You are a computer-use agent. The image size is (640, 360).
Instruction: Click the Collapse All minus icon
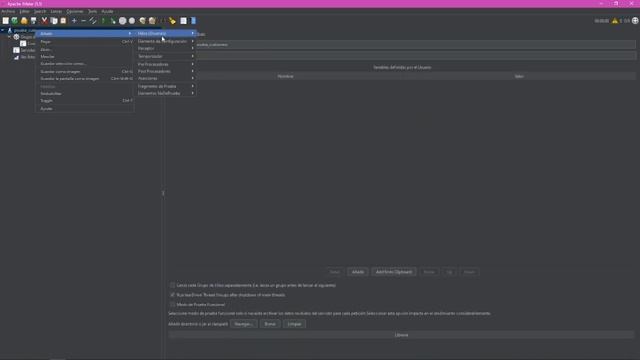(x=84, y=20)
